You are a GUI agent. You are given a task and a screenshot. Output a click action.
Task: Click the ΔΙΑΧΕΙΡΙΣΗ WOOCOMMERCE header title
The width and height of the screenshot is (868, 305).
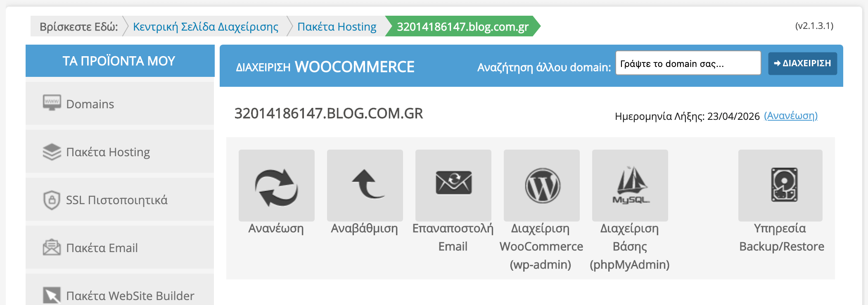click(325, 67)
